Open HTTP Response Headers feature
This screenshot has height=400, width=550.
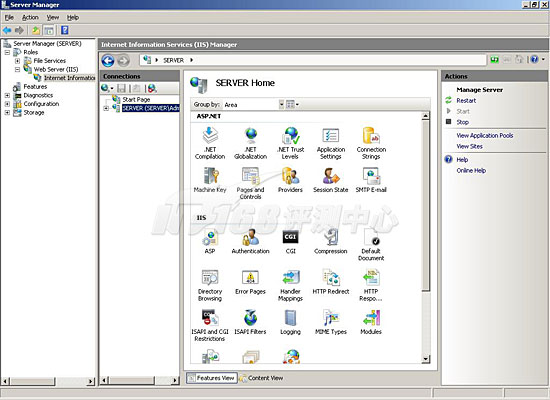(x=371, y=285)
